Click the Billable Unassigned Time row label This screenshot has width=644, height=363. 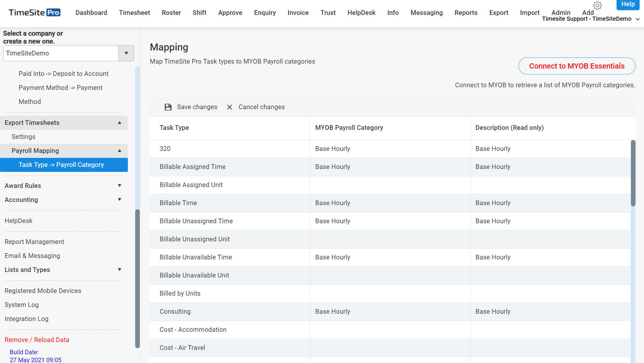coord(196,221)
